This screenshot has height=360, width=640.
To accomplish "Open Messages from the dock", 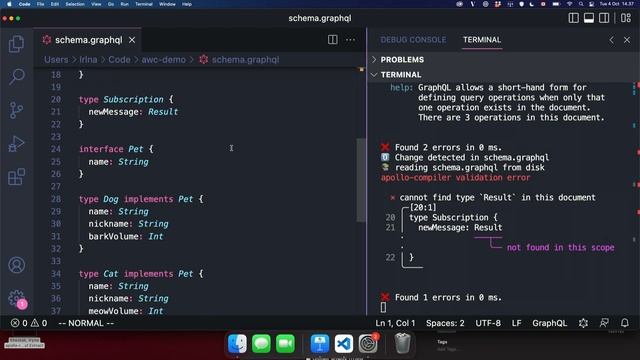I will click(x=261, y=343).
